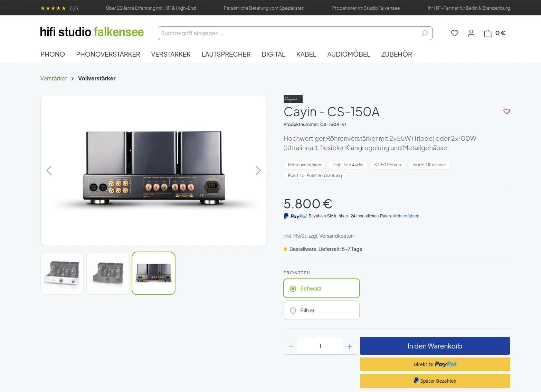
Task: Decrease quantity with minus button
Action: tap(291, 346)
